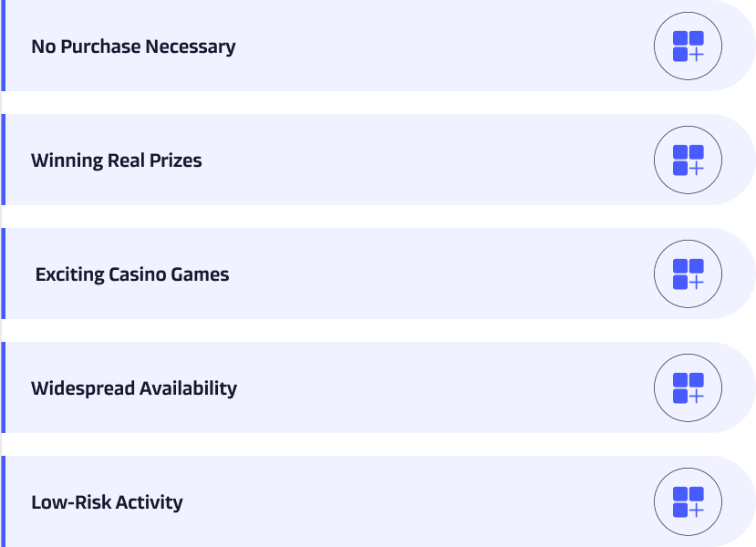Click blue accent bar left of Low-Risk Activity
This screenshot has height=547, width=756.
[x=4, y=501]
